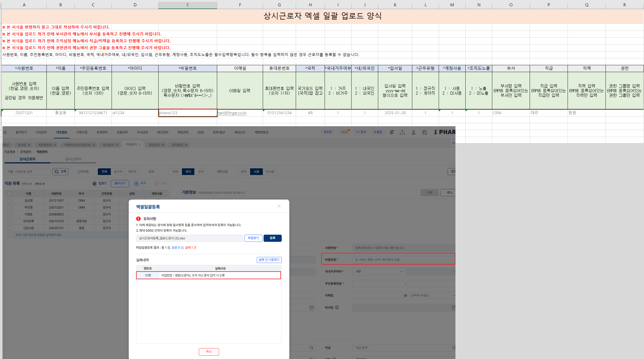Viewport: 644px width, 359px height.
Task: Close the 거래처정보(신용정보) tab
Action: tap(94, 145)
